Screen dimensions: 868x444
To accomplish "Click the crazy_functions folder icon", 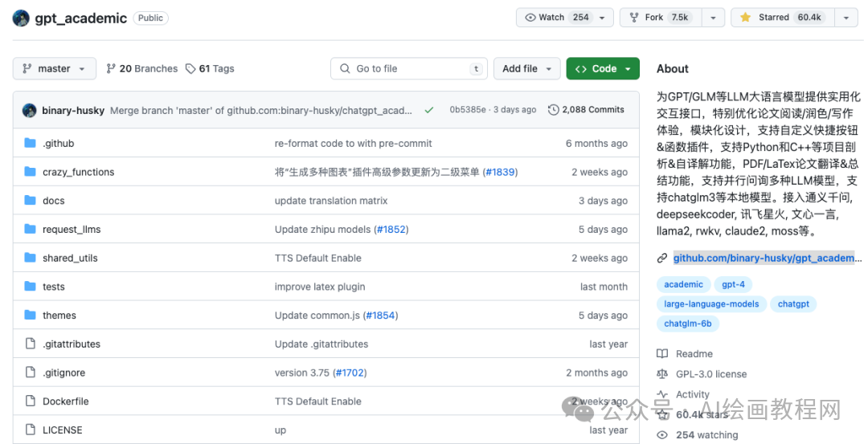I will tap(31, 172).
